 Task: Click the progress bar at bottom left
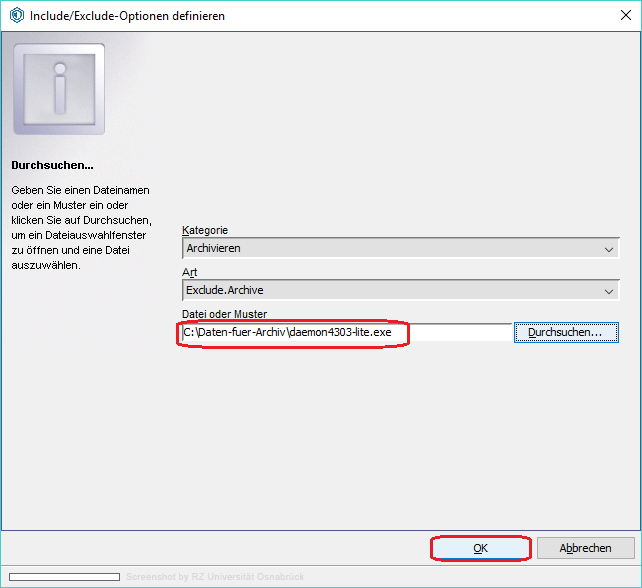coord(63,577)
